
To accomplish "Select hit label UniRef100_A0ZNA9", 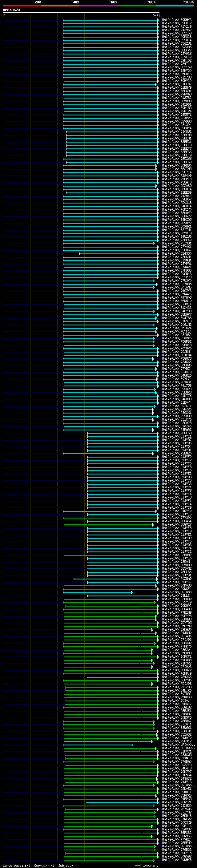I will (176, 579).
